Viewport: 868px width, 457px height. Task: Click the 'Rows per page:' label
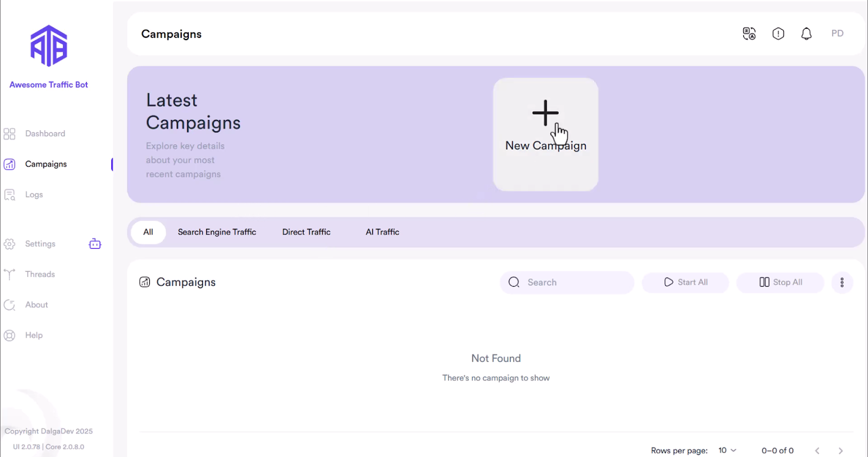click(x=679, y=450)
